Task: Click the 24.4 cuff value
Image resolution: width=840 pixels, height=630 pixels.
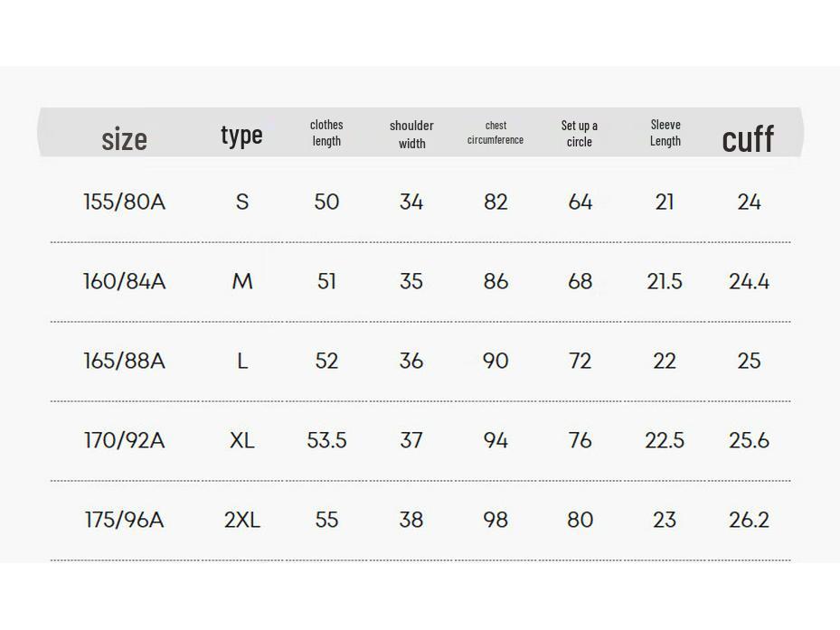Action: click(749, 281)
